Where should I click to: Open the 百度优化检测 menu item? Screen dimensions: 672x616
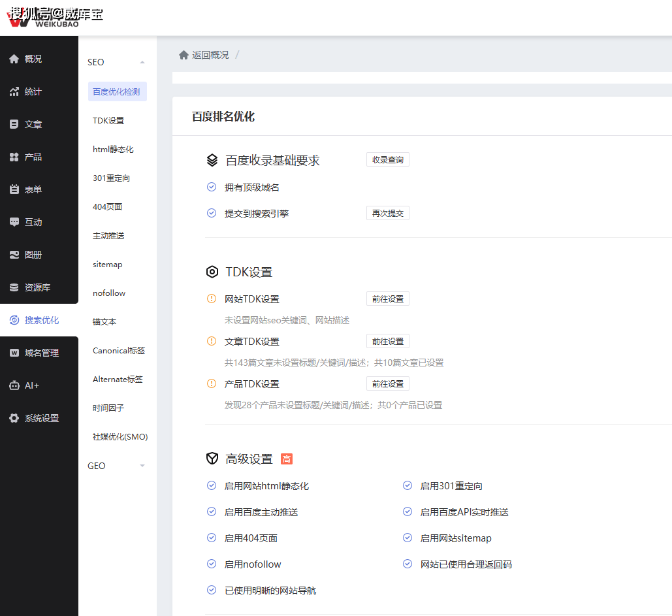[x=118, y=91]
